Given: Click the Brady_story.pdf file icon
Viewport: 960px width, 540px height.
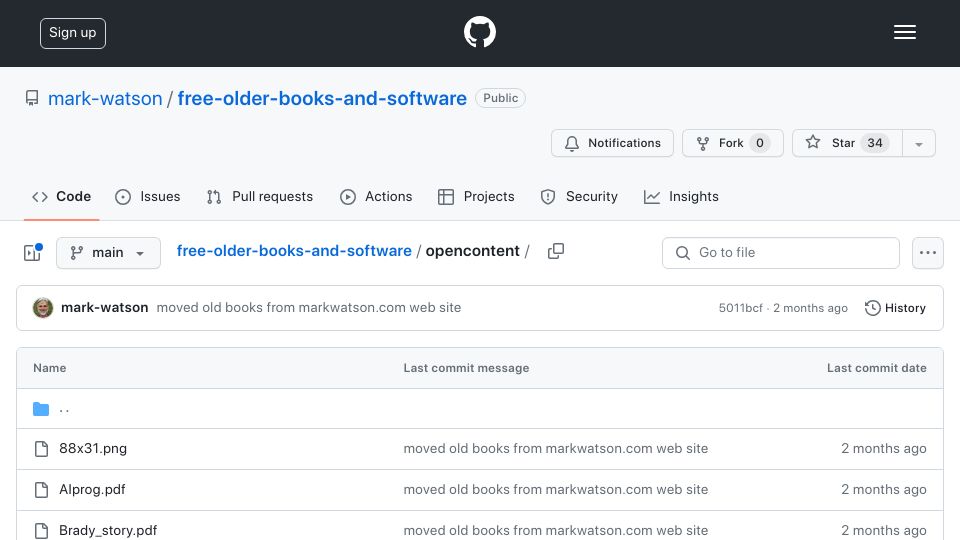Looking at the screenshot, I should [41, 531].
